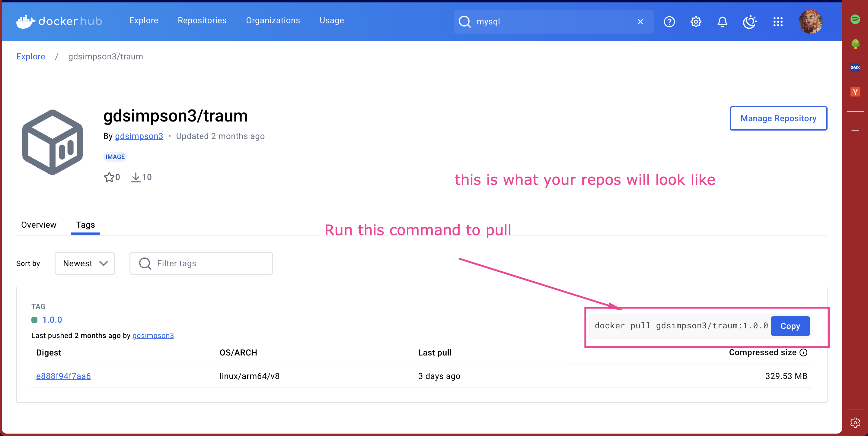This screenshot has width=868, height=436.
Task: Open notifications bell icon
Action: (x=722, y=22)
